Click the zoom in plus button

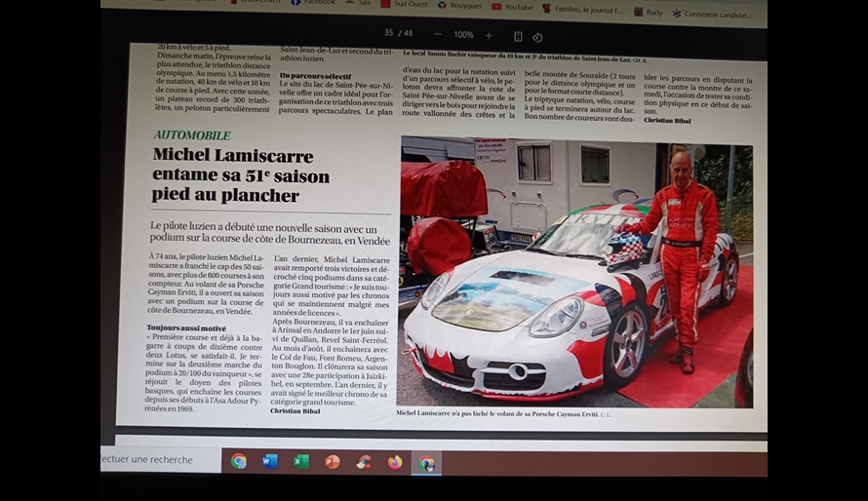click(x=489, y=35)
